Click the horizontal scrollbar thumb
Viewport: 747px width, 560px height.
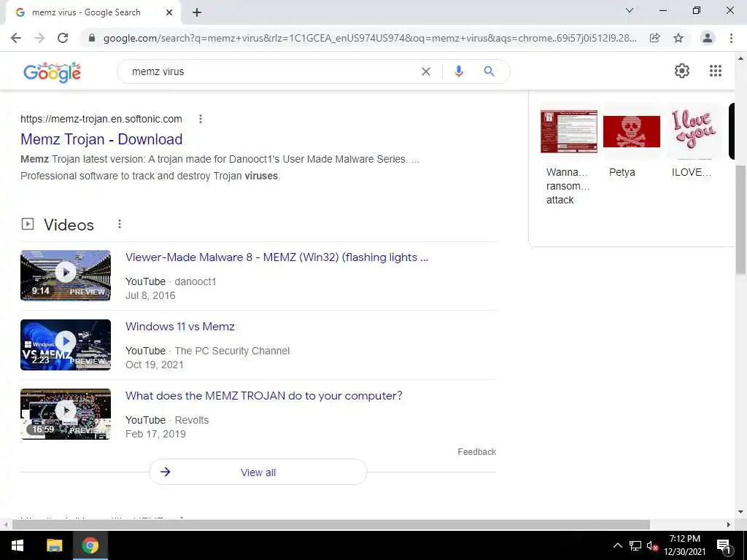(331, 524)
